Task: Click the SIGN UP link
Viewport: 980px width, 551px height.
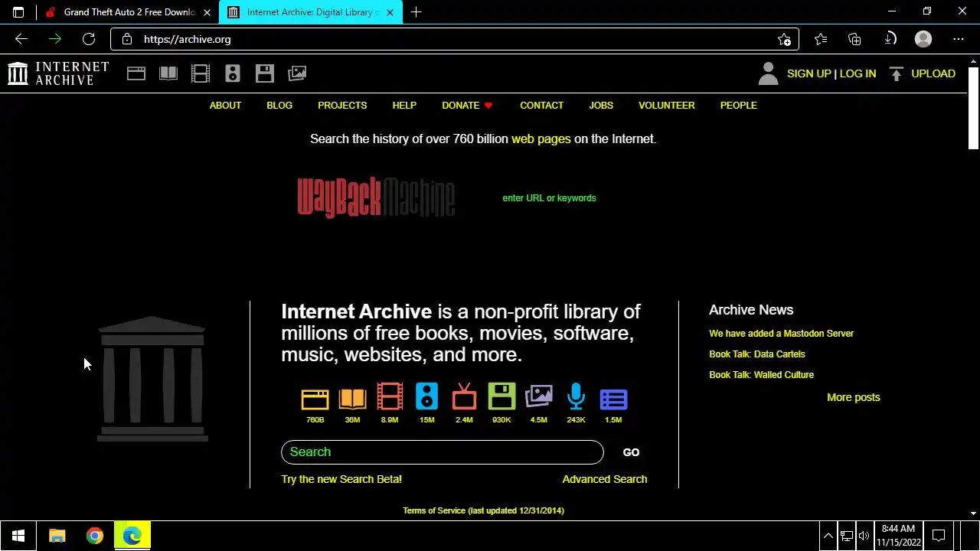Action: [808, 73]
